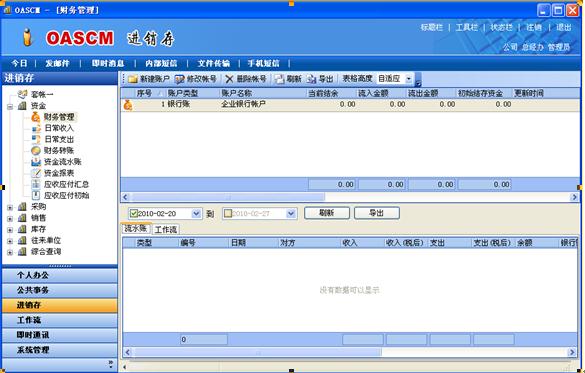Toggle the 状态栏 header link
Image resolution: width=585 pixels, height=373 pixels.
point(501,27)
